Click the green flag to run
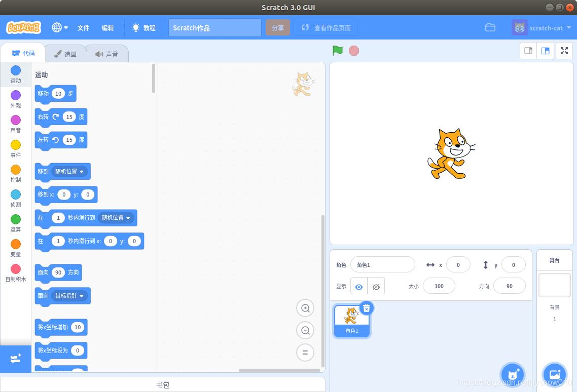Viewport: 577px width, 392px height. point(338,50)
